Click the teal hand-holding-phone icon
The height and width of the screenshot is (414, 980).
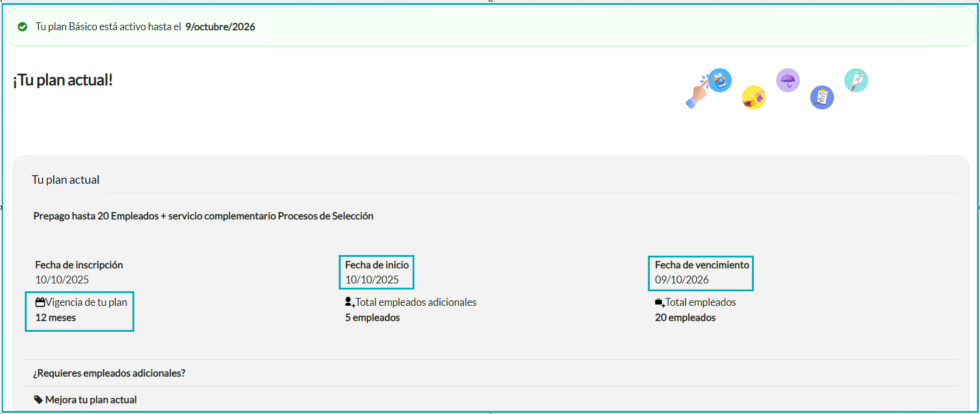(856, 80)
